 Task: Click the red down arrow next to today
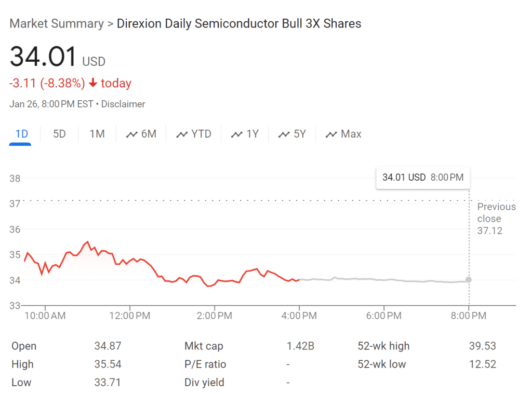point(93,83)
